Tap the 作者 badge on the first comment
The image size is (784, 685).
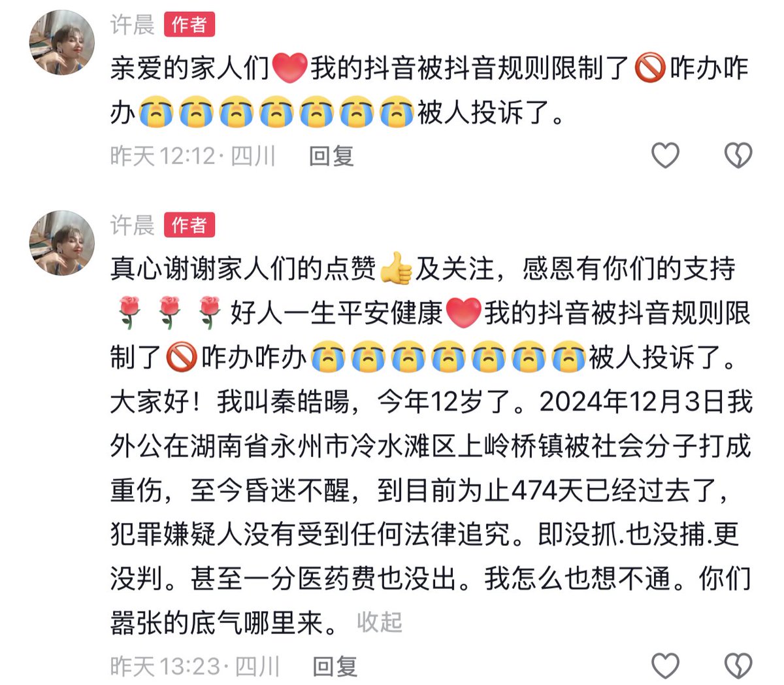[x=189, y=25]
